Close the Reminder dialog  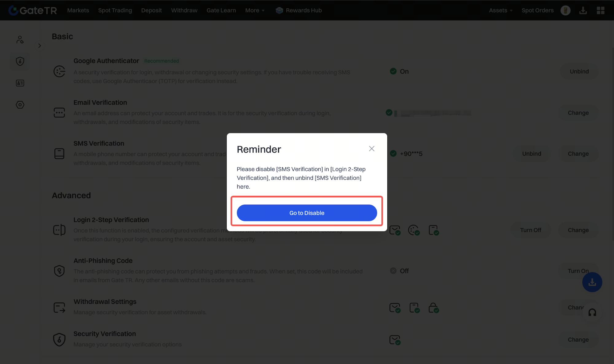tap(371, 149)
